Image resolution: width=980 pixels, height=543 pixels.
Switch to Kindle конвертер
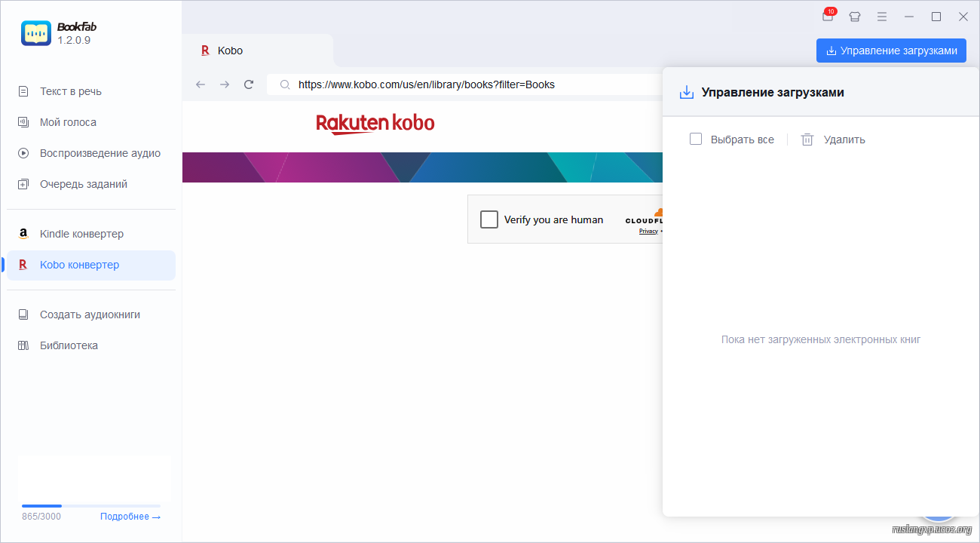(x=81, y=234)
